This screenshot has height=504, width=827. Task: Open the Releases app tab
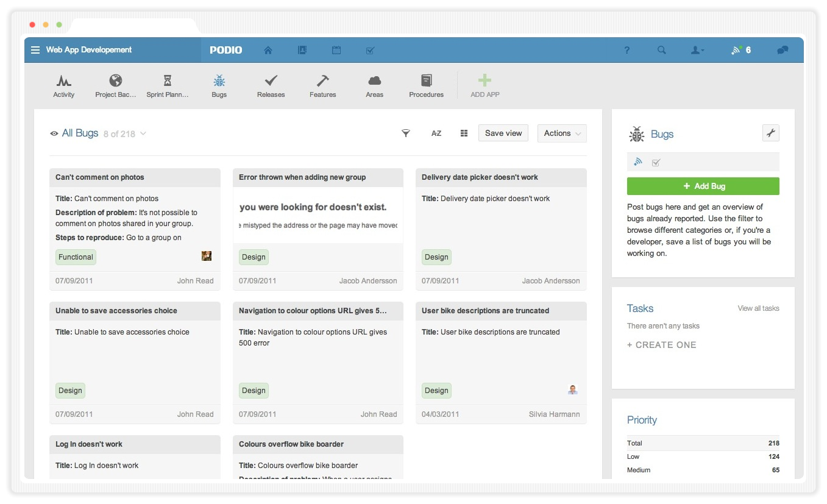pyautogui.click(x=271, y=86)
